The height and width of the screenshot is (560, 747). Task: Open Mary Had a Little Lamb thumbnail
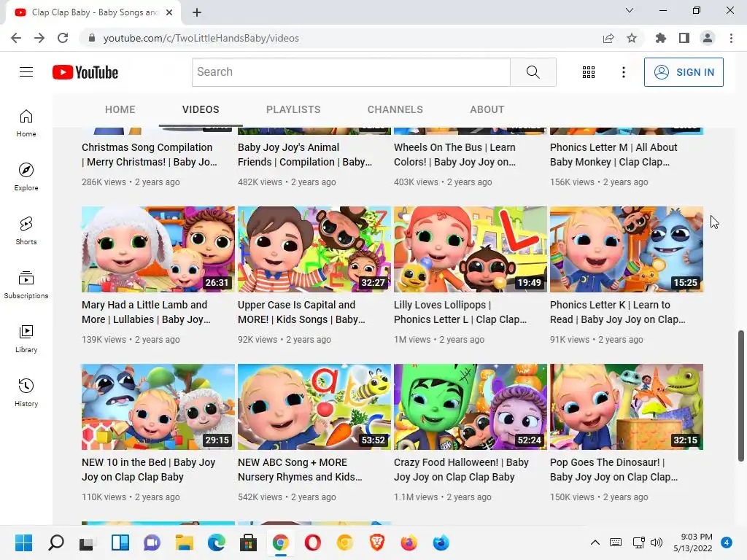click(x=158, y=249)
